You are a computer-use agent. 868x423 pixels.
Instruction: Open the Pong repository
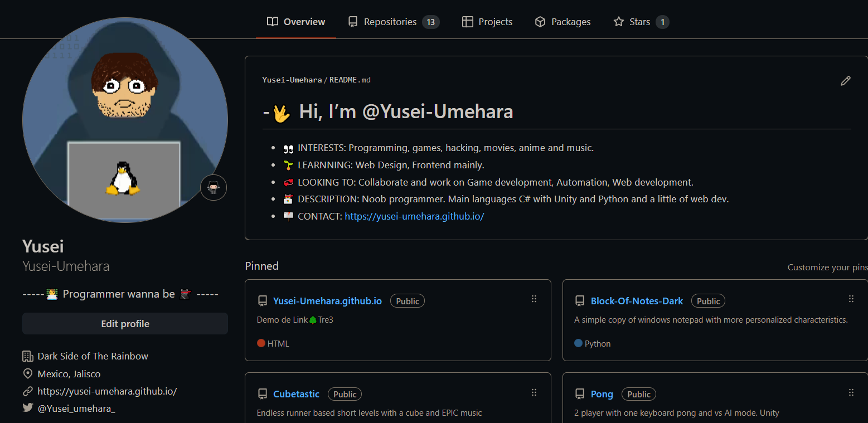[602, 394]
